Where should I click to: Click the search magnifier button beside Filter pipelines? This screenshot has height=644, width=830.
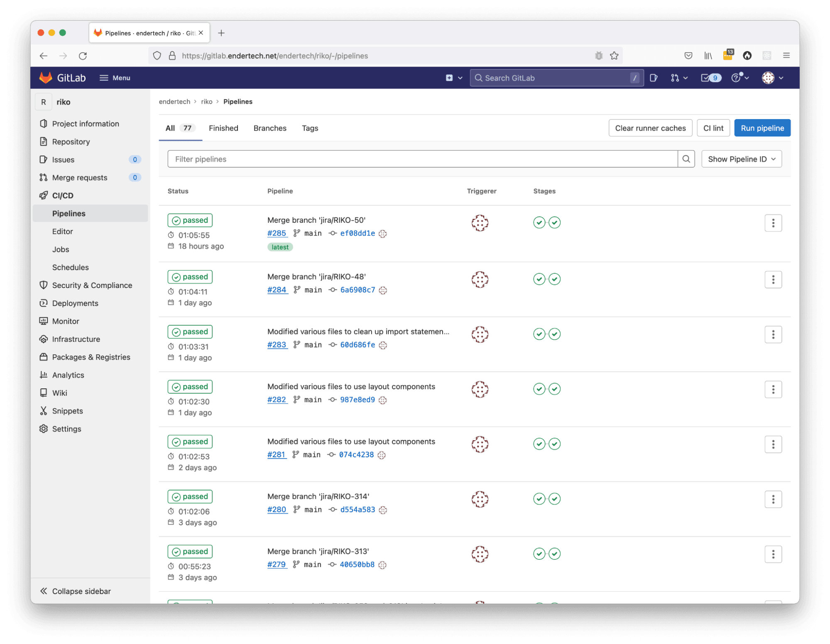click(x=686, y=159)
